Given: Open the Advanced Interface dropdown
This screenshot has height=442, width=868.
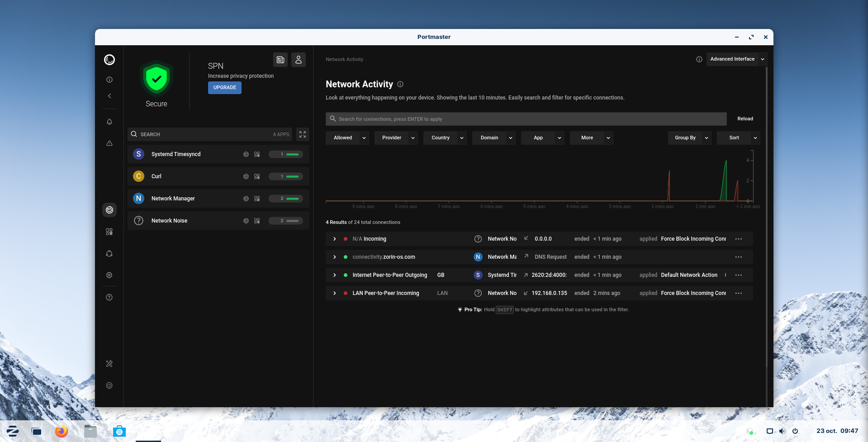Looking at the screenshot, I should (736, 59).
